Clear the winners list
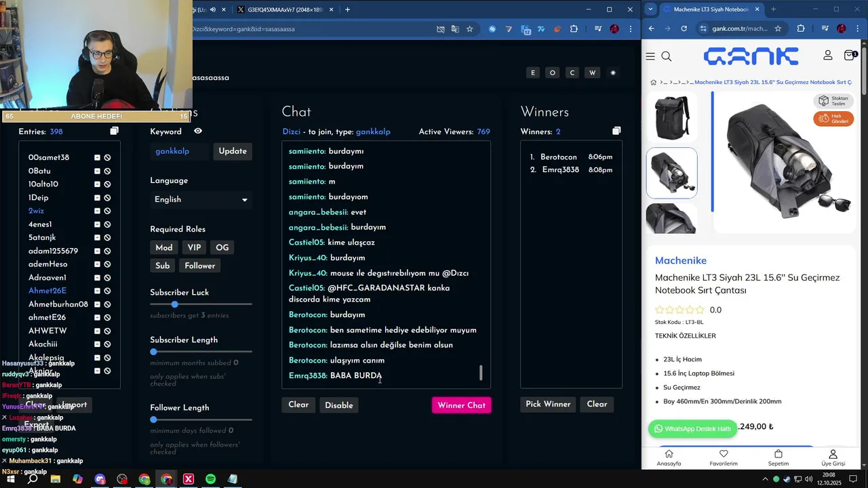868x488 pixels. pos(597,404)
